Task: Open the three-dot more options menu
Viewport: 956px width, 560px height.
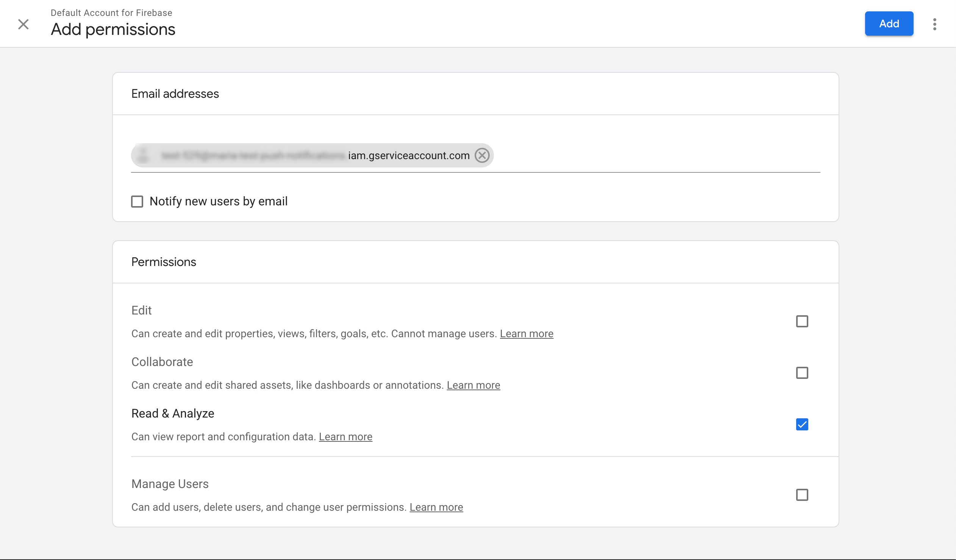Action: point(934,24)
